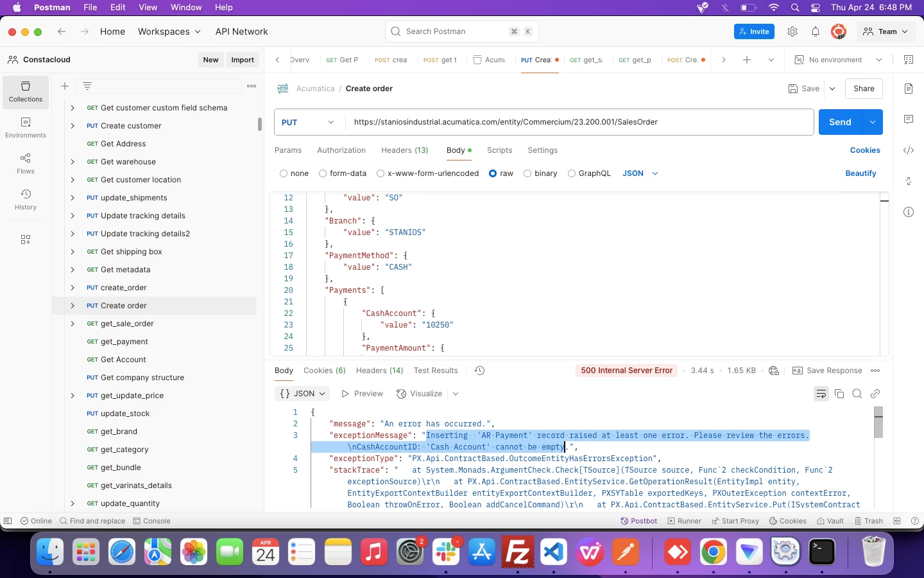Screen dimensions: 924x578
Task: Select the binary body radio
Action: pos(527,173)
